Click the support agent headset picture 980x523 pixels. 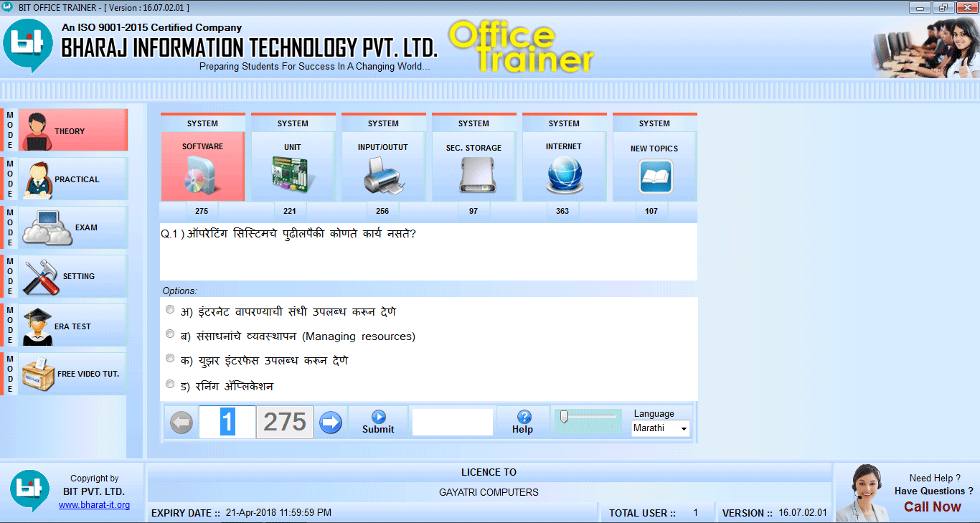864,494
